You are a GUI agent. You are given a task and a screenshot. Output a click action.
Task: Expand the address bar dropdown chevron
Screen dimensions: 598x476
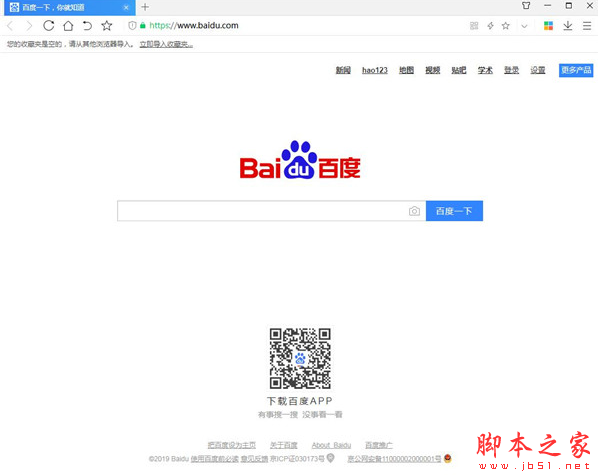[524, 26]
